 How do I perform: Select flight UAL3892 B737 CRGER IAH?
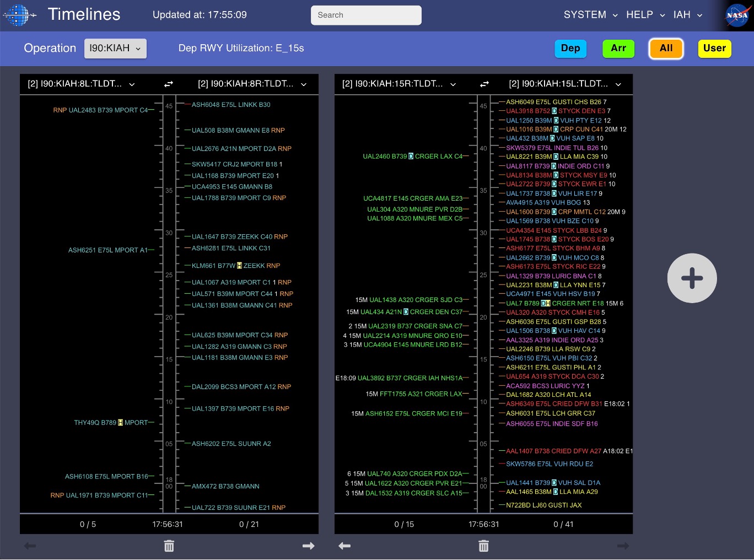399,378
